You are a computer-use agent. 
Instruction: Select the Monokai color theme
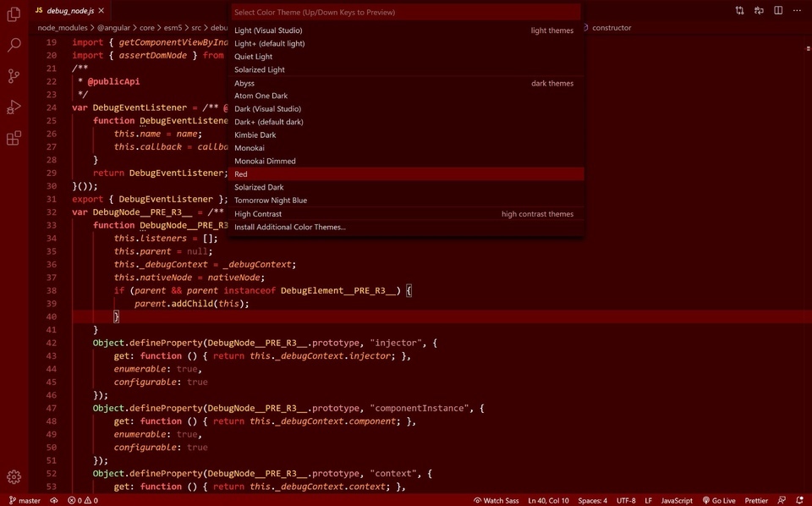[250, 148]
